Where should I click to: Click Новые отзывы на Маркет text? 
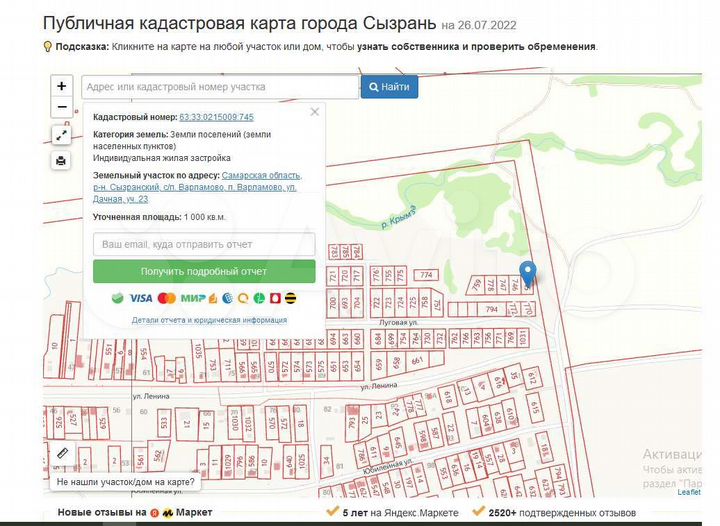click(x=135, y=512)
